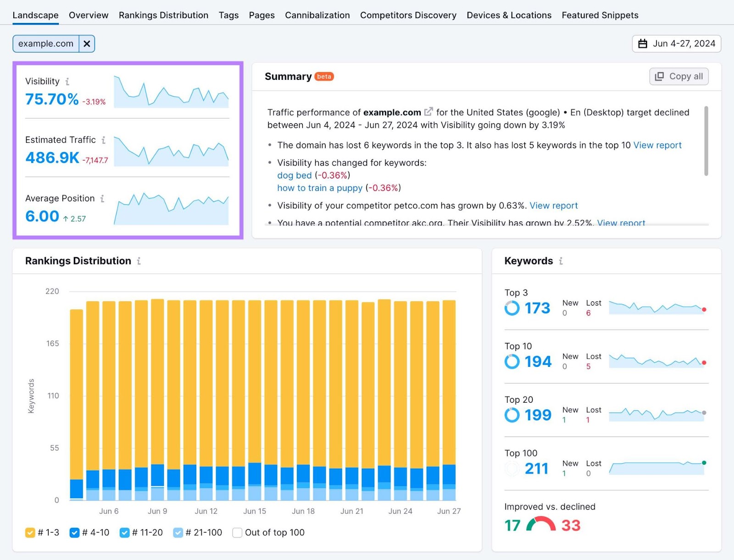Screen dimensions: 734x560
Task: Disable the # 21-100 checkbox
Action: tap(178, 532)
